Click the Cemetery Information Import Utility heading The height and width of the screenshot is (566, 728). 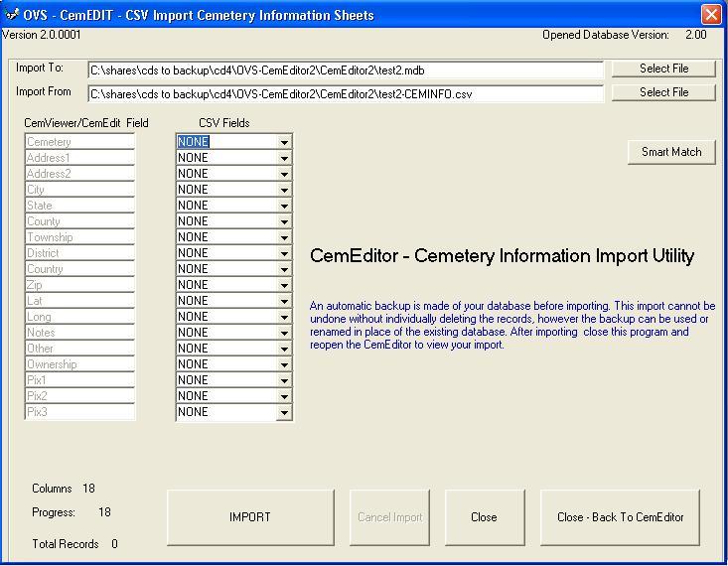(x=502, y=256)
